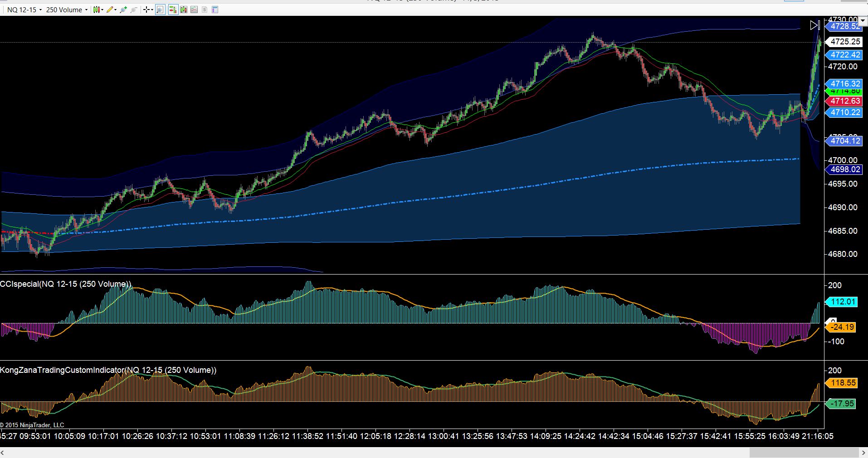The width and height of the screenshot is (868, 458).
Task: Click the scroll-to-latest-bar arrow icon
Action: (x=815, y=25)
